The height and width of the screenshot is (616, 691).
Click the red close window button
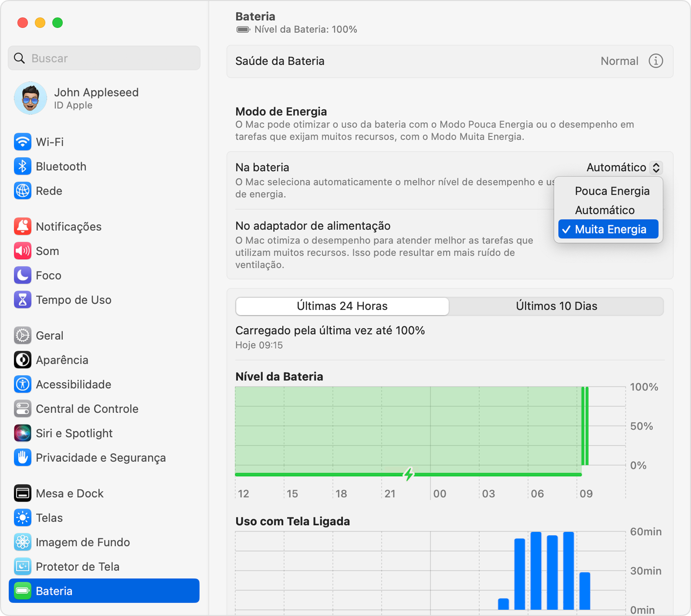[22, 22]
